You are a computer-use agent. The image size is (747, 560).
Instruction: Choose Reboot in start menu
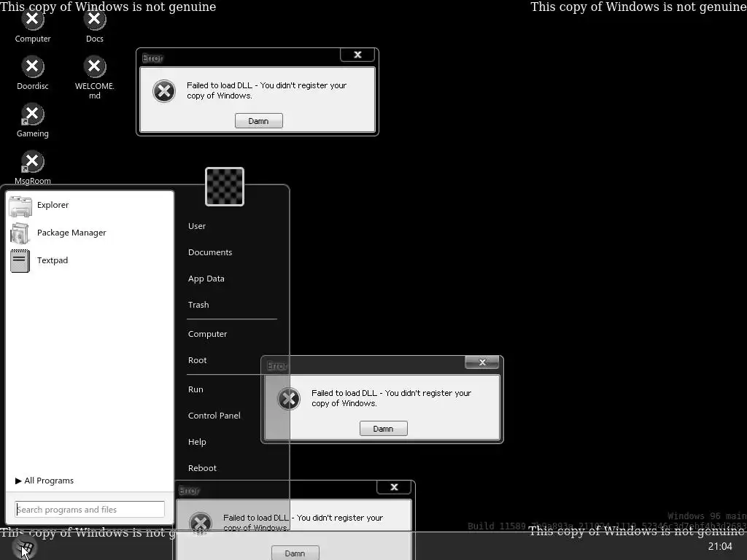202,468
